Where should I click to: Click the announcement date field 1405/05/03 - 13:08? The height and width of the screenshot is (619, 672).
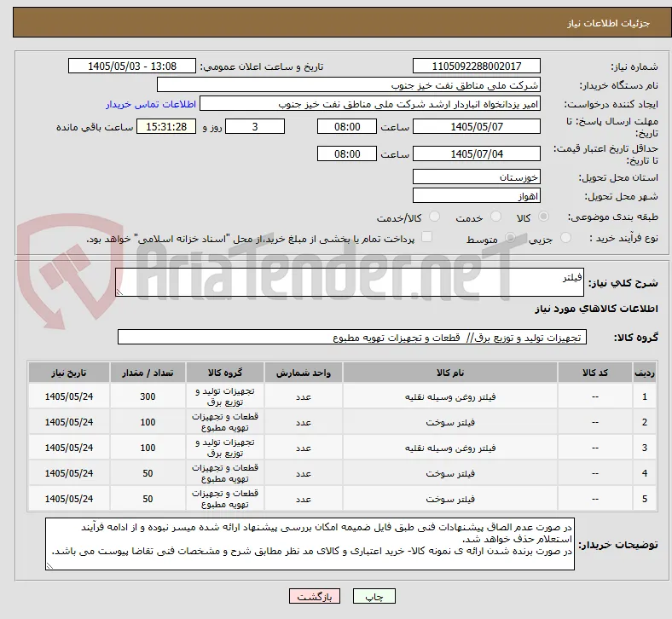(x=132, y=66)
